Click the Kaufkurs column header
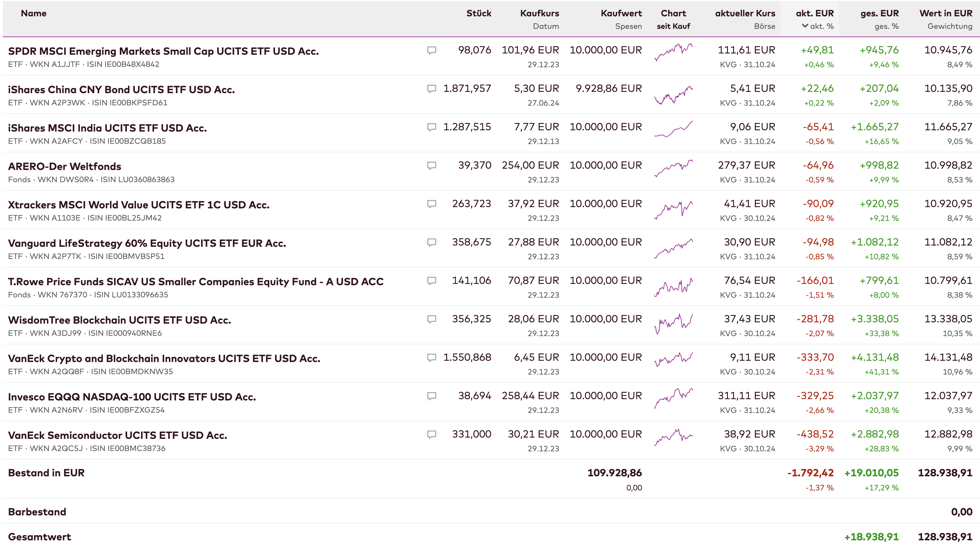 (539, 13)
